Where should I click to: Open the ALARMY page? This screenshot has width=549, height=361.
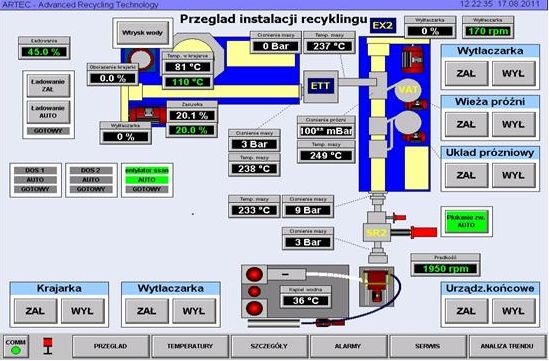(348, 346)
